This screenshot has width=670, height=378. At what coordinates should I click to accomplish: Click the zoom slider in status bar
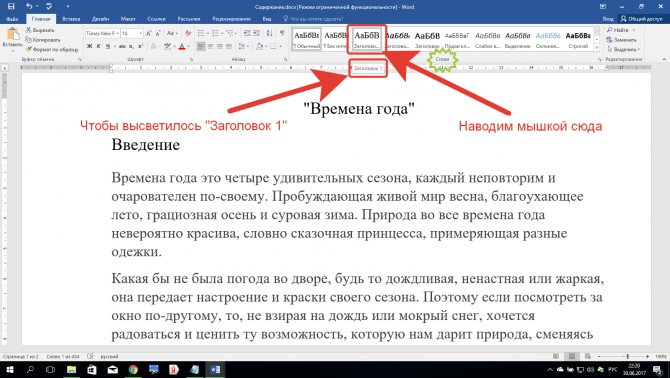627,356
